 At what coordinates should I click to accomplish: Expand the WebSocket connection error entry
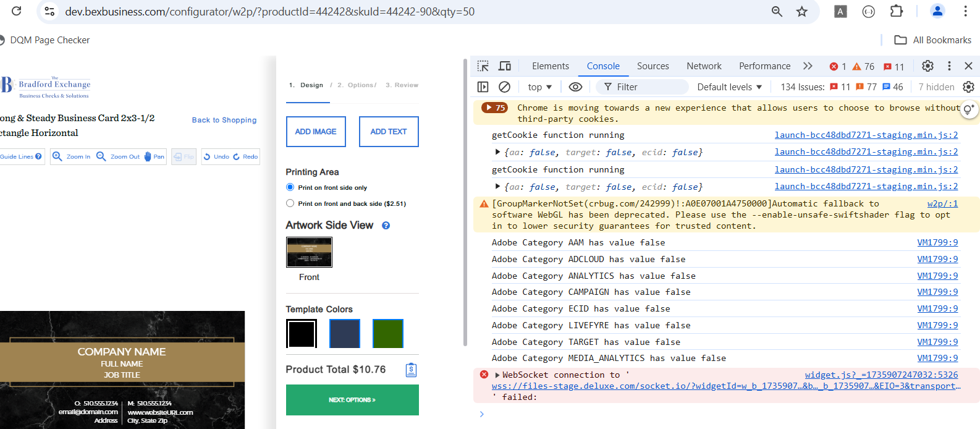click(x=497, y=375)
